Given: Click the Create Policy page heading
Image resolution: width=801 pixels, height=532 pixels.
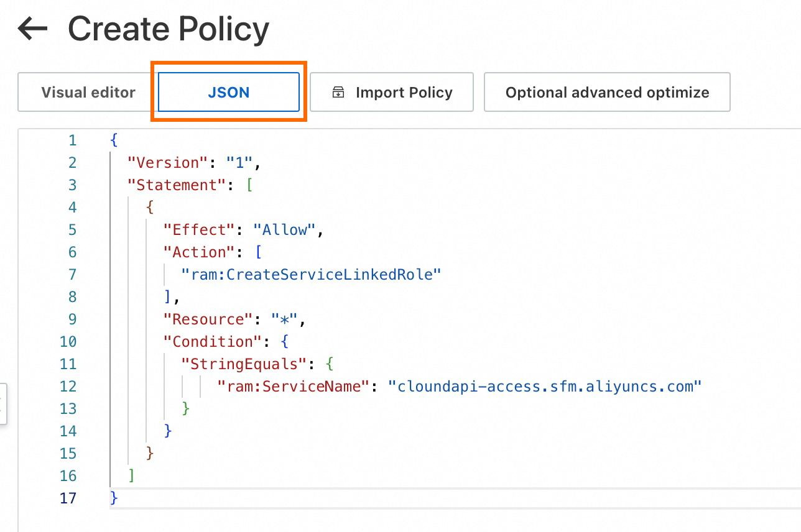Looking at the screenshot, I should (169, 28).
